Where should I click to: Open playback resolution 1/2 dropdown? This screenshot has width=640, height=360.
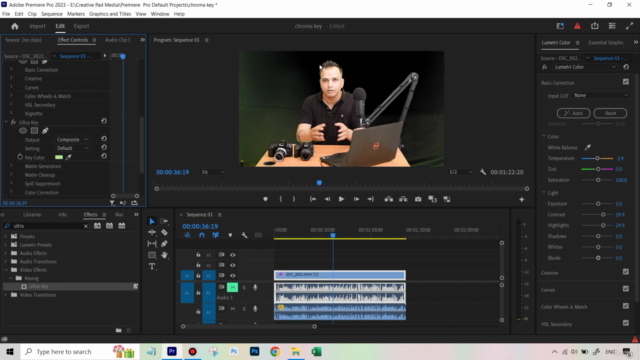(461, 172)
